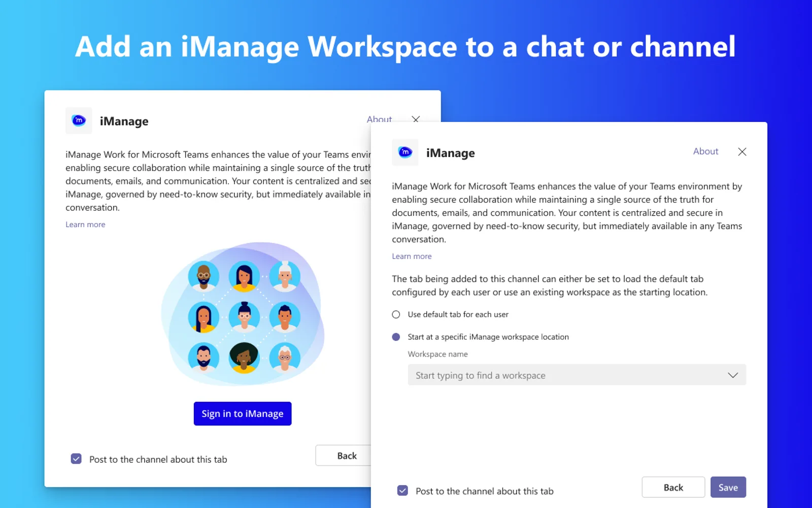This screenshot has width=812, height=508.
Task: Open About link in the back dialog
Action: pyautogui.click(x=379, y=118)
